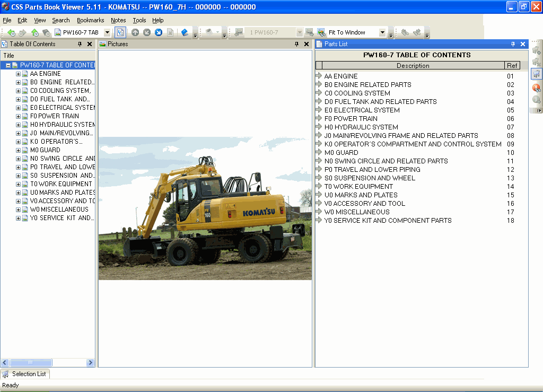Click the orange alert search icon in sidebar
543x392 pixels.
[x=536, y=88]
